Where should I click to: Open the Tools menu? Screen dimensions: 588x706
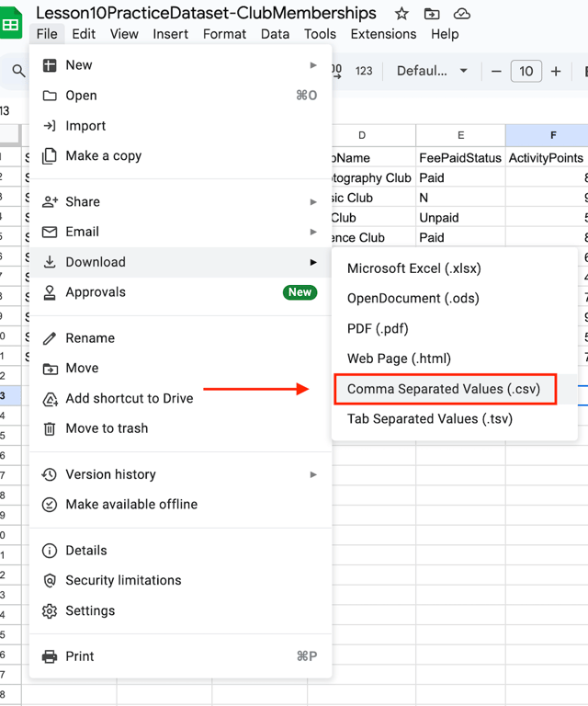(320, 34)
